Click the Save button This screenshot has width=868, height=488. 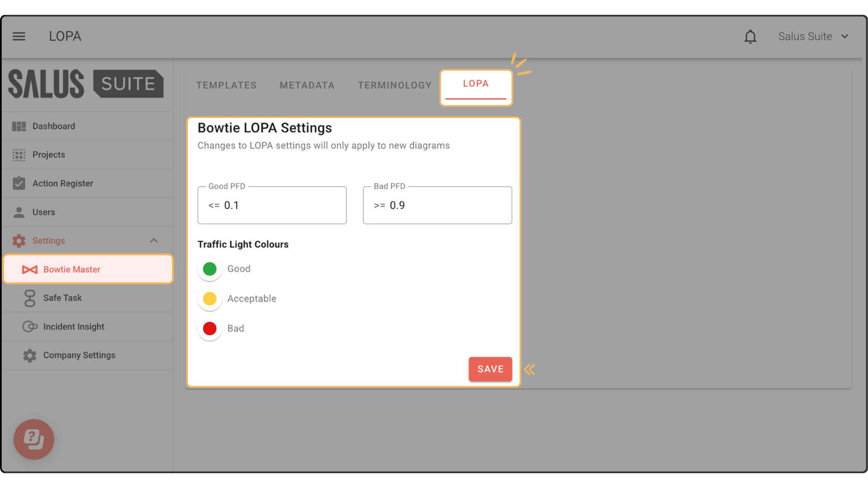point(490,369)
